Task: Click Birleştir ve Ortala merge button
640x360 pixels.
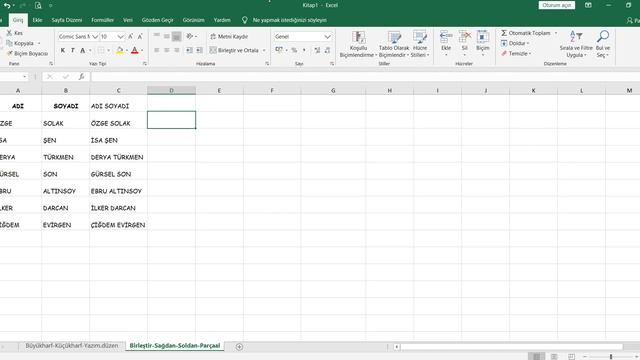Action: pyautogui.click(x=234, y=50)
